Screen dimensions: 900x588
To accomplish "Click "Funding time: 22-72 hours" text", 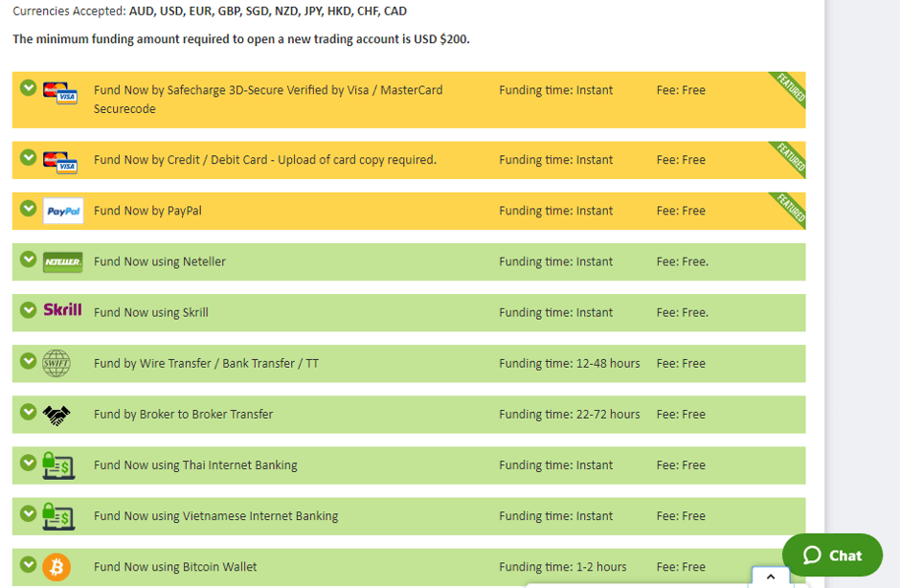I will click(x=570, y=414).
